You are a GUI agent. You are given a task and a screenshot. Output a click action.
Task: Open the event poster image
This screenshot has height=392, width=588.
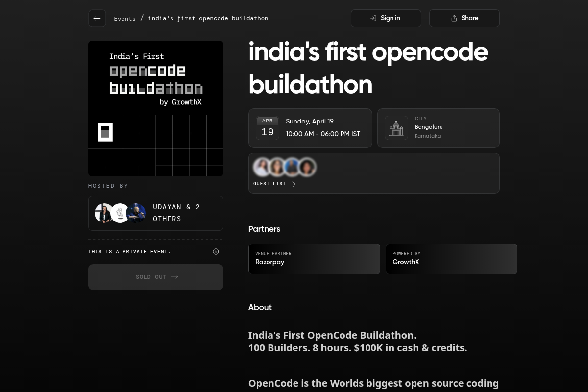click(156, 108)
